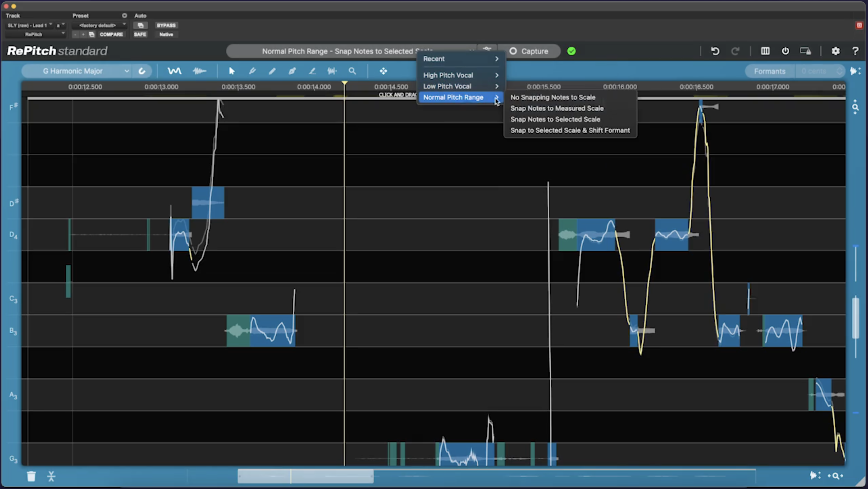This screenshot has height=489, width=868.
Task: Click the undo arrow icon
Action: (715, 51)
